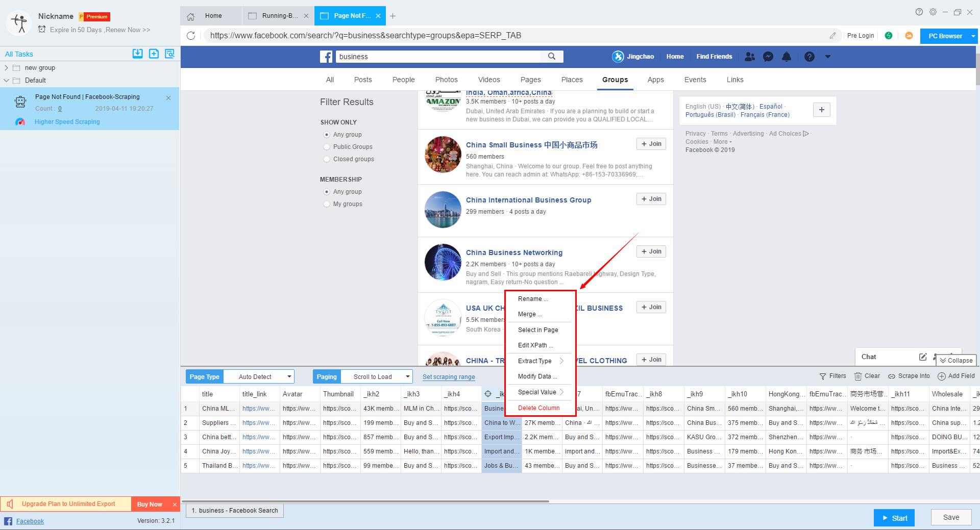Image resolution: width=980 pixels, height=530 pixels.
Task: Click the orange cloud icon in address bar
Action: point(909,36)
